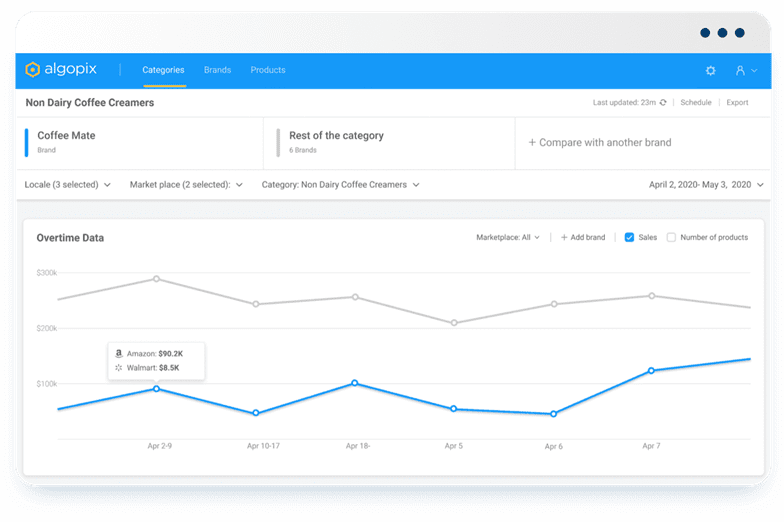Expand the Locale (3 selected) dropdown
The width and height of the screenshot is (784, 522).
(x=68, y=185)
